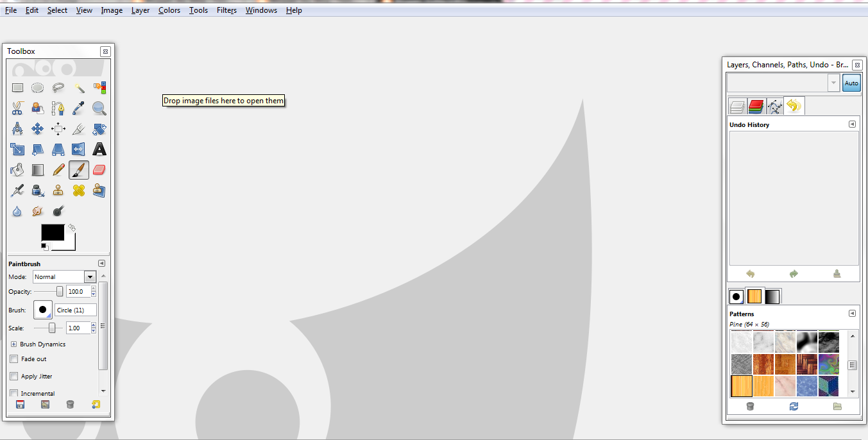Viewport: 868px width, 440px height.
Task: Select the Crop knife tool
Action: (x=79, y=129)
